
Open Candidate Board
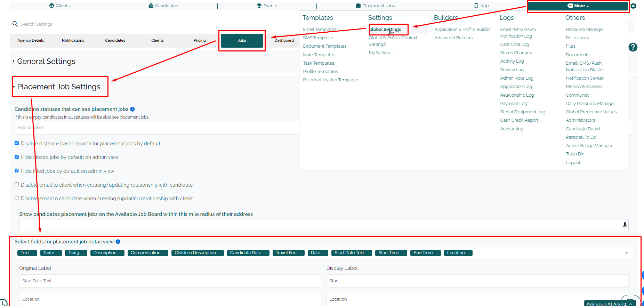[583, 129]
